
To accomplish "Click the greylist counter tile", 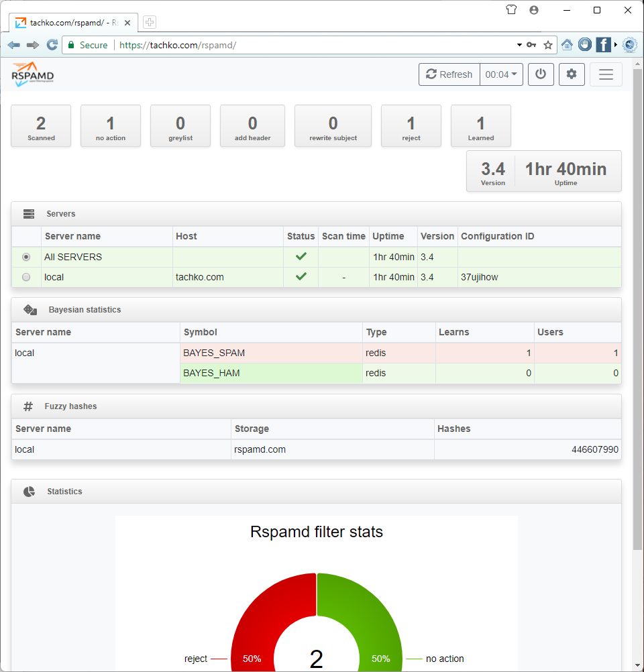I will pos(180,126).
